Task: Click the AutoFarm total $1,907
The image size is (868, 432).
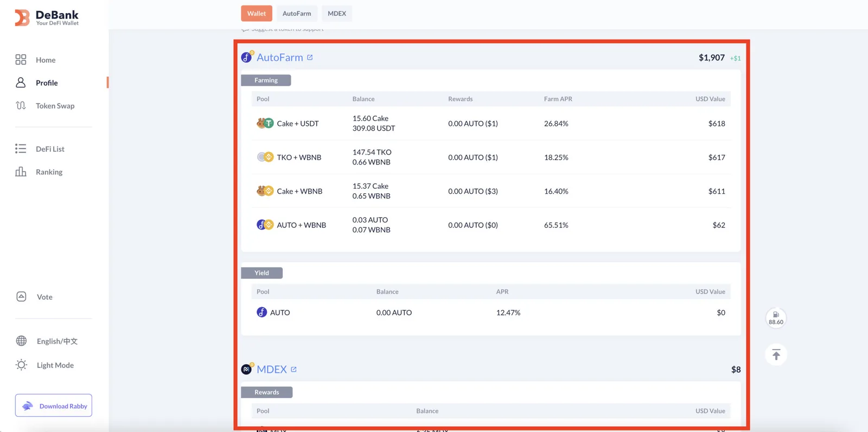Action: 712,58
